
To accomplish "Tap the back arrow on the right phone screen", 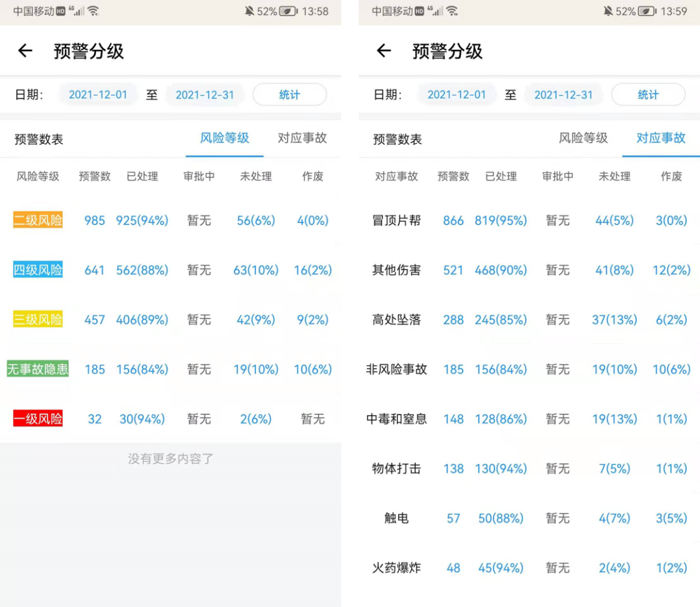I will pyautogui.click(x=384, y=51).
